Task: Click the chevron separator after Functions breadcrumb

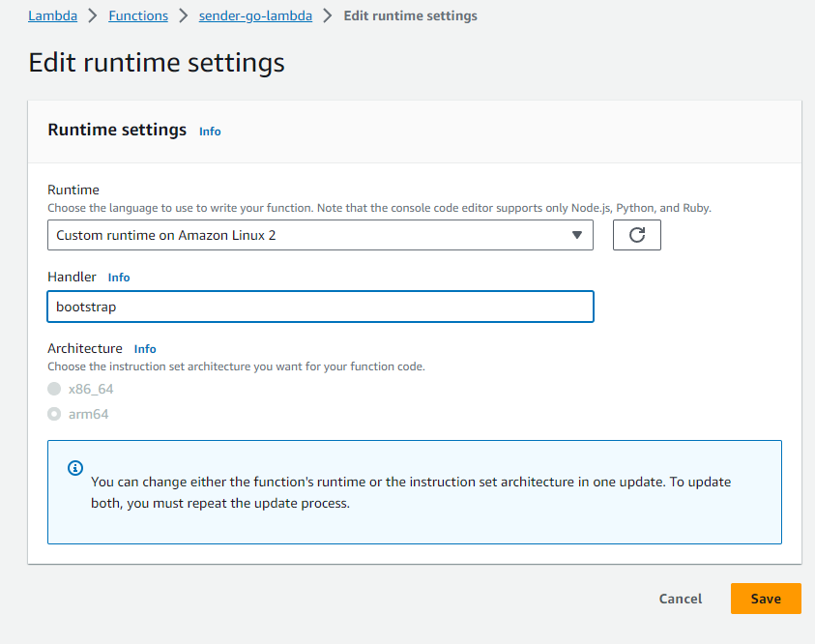Action: [x=183, y=15]
